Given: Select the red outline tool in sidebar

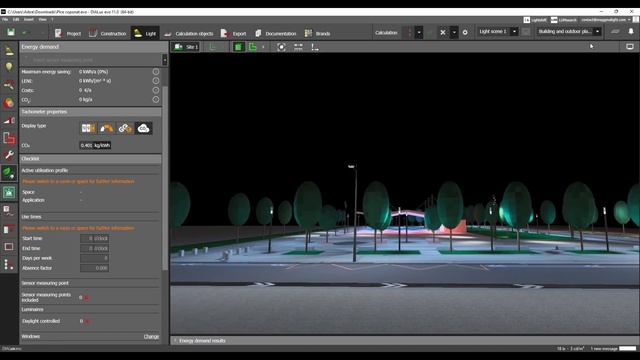Looking at the screenshot, I should (9, 138).
